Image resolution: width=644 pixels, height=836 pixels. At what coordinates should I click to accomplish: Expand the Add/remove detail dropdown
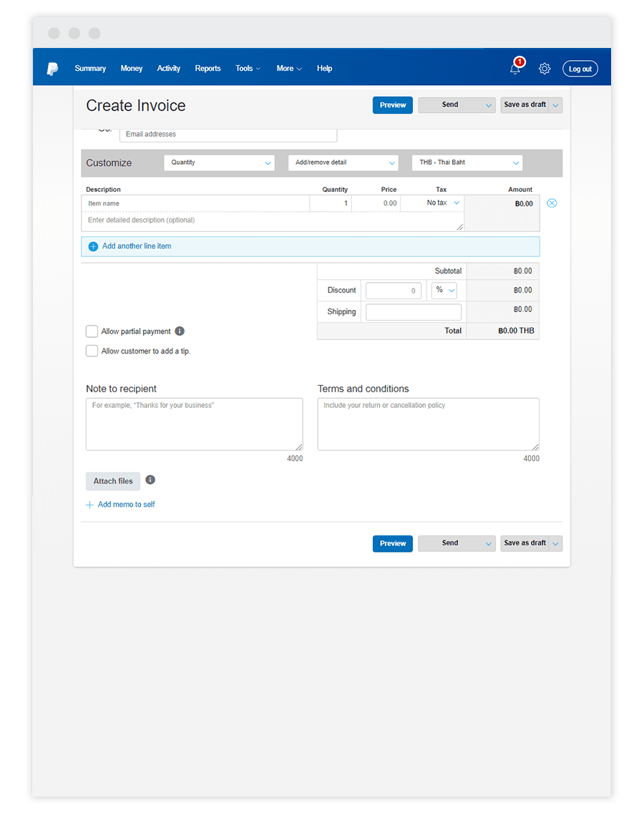343,162
